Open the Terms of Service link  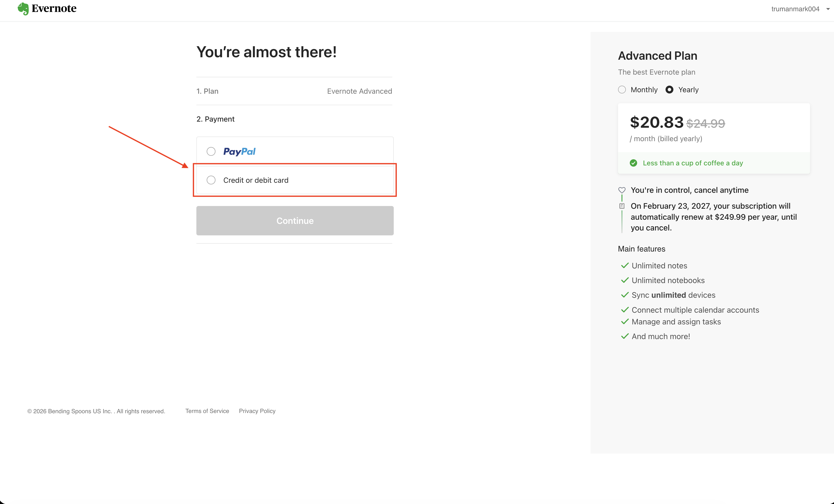(x=207, y=411)
